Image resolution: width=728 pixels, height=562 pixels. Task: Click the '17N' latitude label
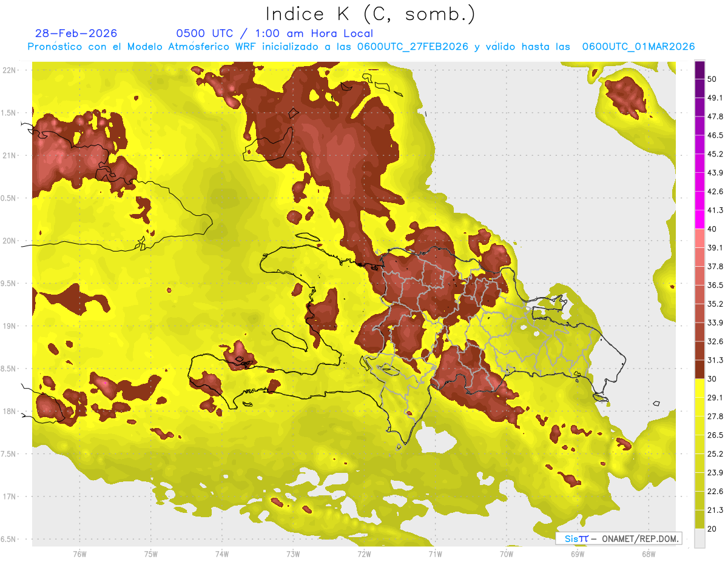click(10, 497)
